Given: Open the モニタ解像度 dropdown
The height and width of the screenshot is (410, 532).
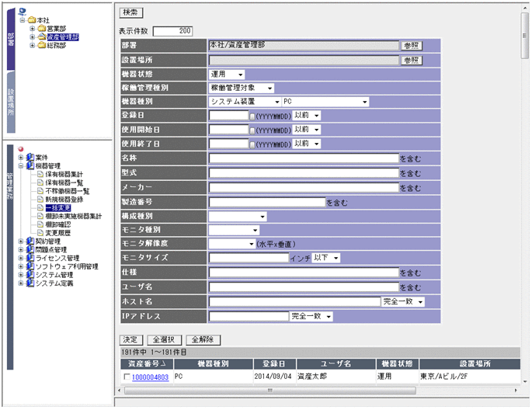Looking at the screenshot, I should [x=232, y=244].
